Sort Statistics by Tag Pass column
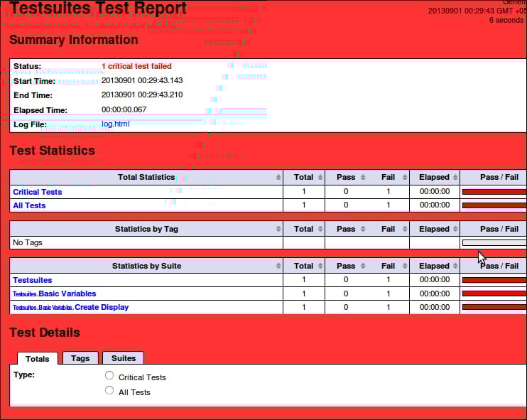This screenshot has width=527, height=420. coord(363,229)
